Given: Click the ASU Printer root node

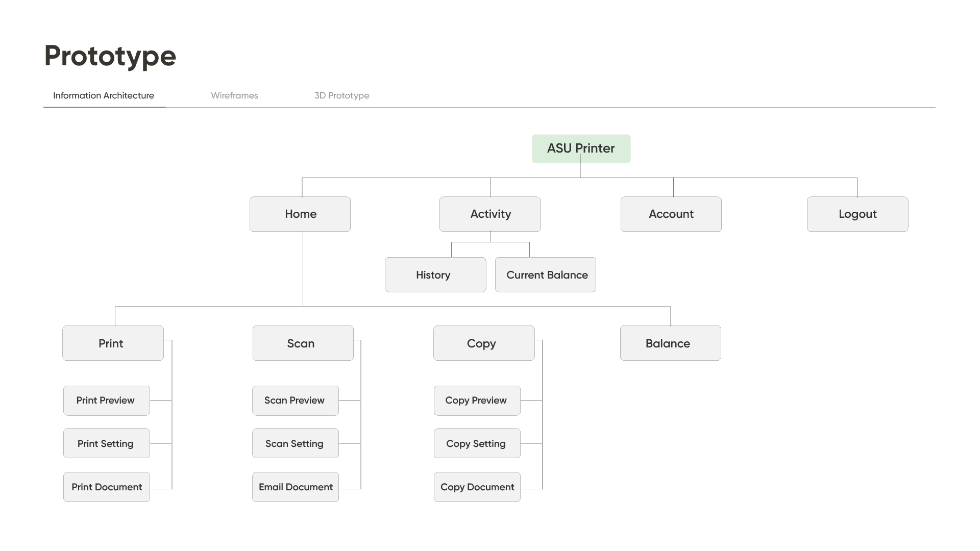Looking at the screenshot, I should (x=581, y=148).
